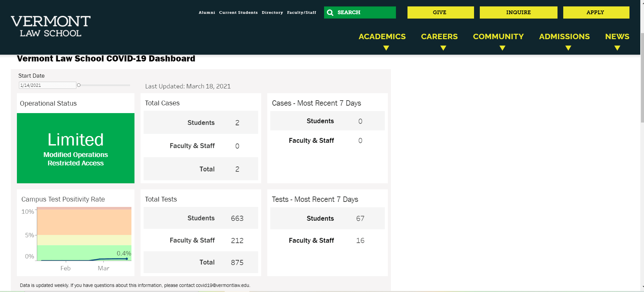
Task: Expand the Academics dropdown arrow
Action: pos(386,48)
